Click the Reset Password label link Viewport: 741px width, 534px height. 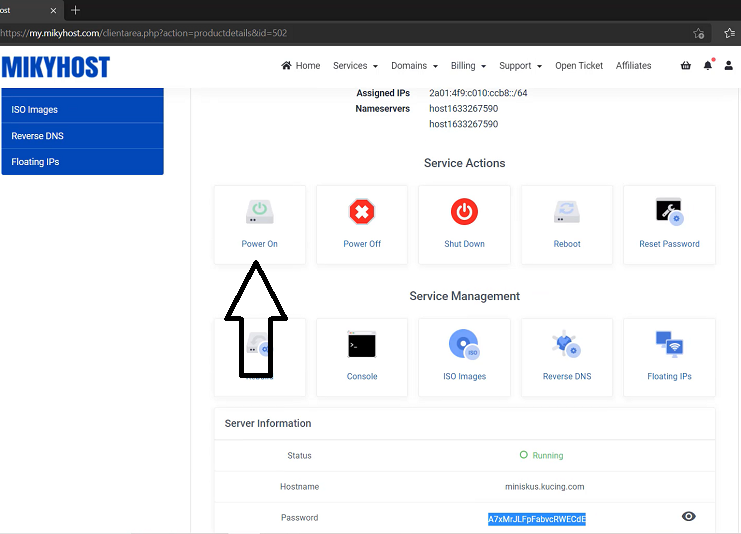click(x=669, y=244)
